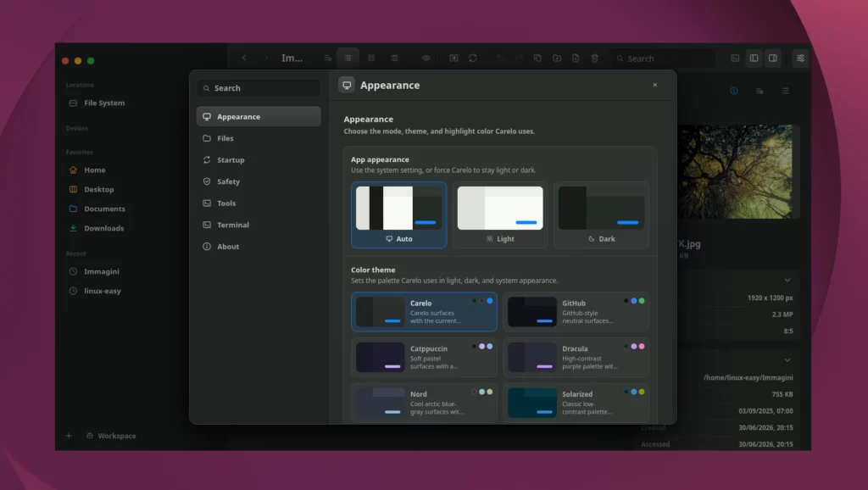Screen dimensions: 868x490
Task: Click the list icon in preview pane header
Action: coord(785,91)
